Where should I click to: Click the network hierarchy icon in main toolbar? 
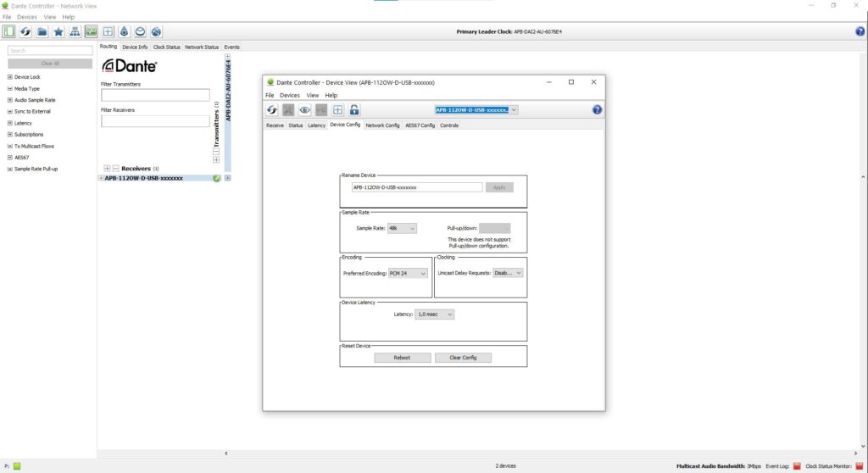click(x=75, y=31)
